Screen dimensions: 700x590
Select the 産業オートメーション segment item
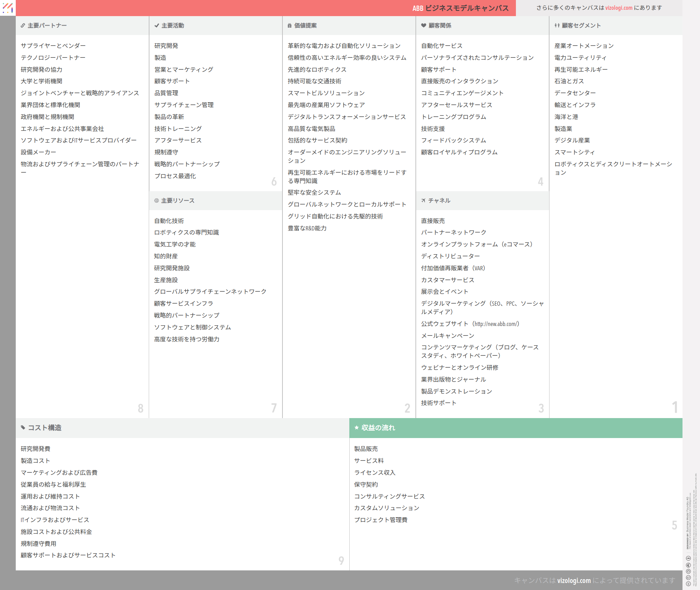click(x=584, y=46)
